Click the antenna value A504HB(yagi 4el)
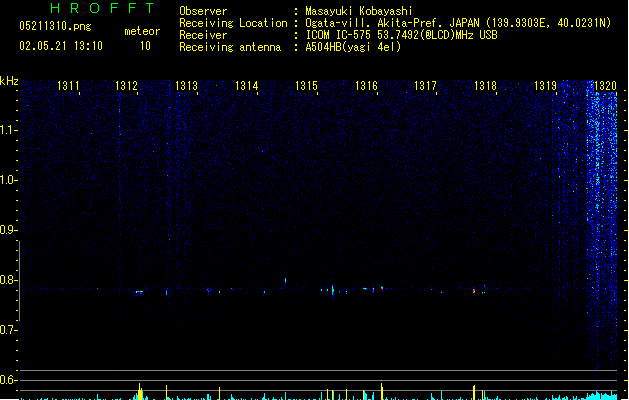The height and width of the screenshot is (400, 629). pos(353,47)
